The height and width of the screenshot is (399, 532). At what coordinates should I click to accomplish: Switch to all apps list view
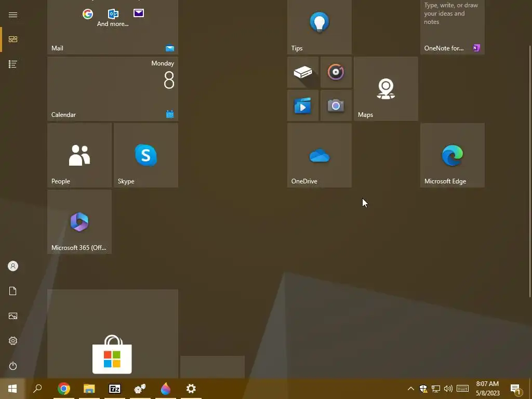tap(13, 64)
